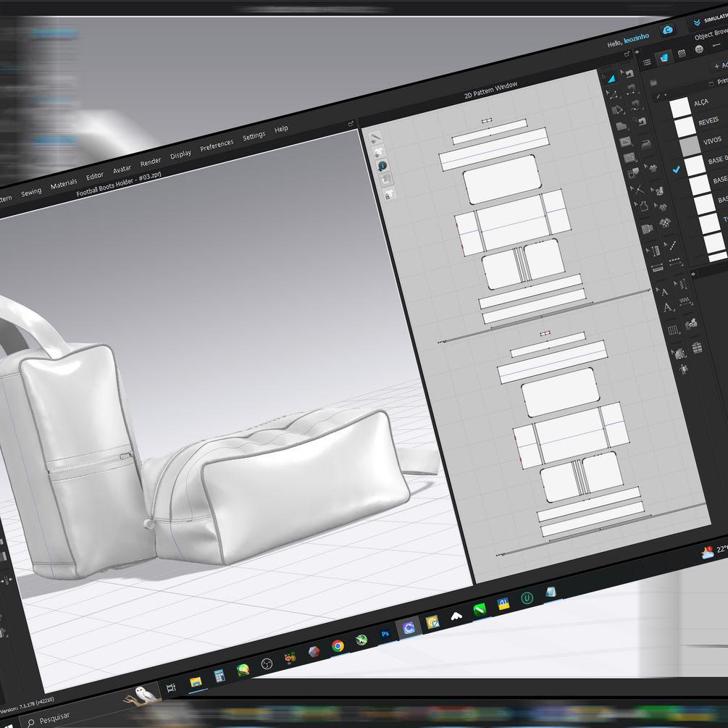Open the fabric folder icon in Object Browser
This screenshot has width=728, height=728.
point(653,83)
